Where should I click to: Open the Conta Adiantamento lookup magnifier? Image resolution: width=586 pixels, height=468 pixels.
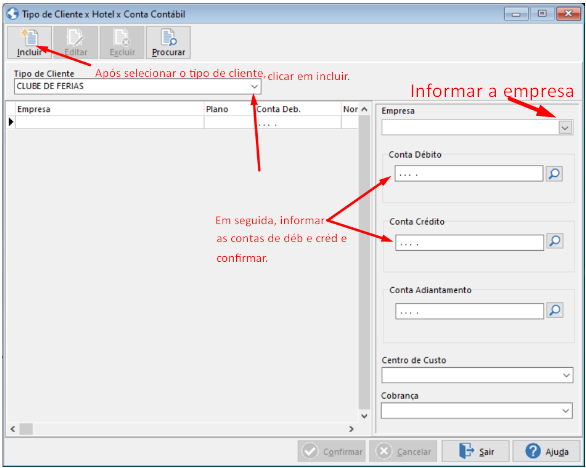(x=555, y=310)
